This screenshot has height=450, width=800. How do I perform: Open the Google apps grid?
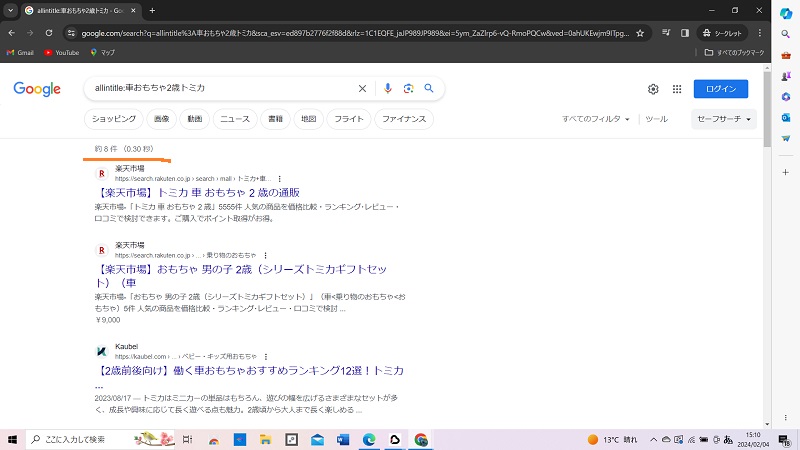coord(677,89)
